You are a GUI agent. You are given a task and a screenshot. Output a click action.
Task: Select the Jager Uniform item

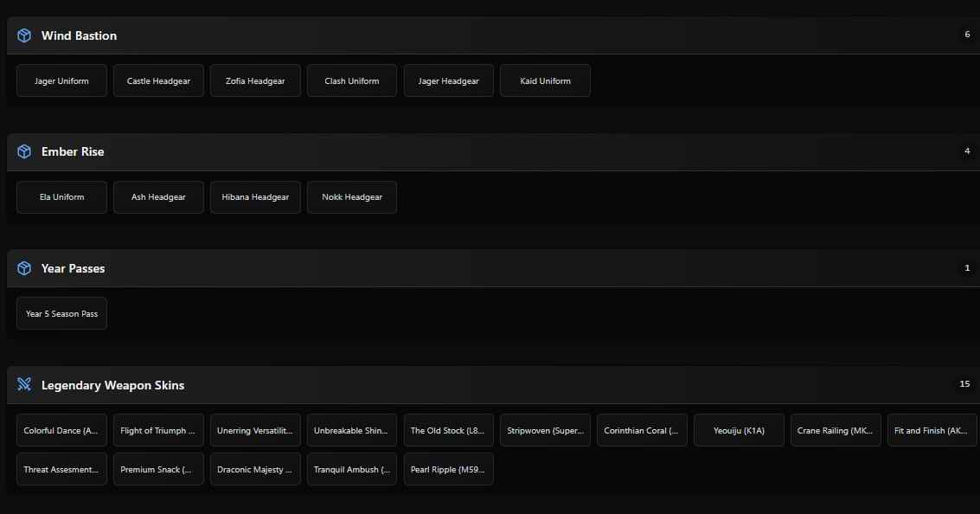pos(61,80)
